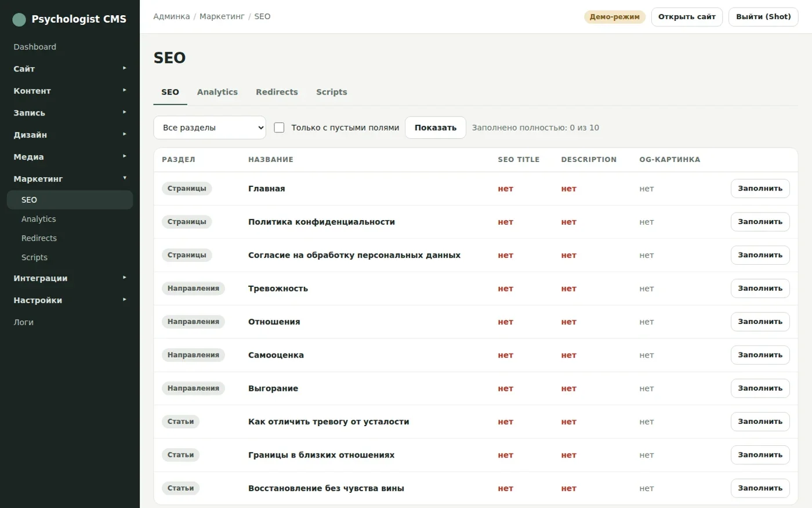Screen dimensions: 812x508
Task: Click the Демо-режим badge
Action: pos(614,17)
